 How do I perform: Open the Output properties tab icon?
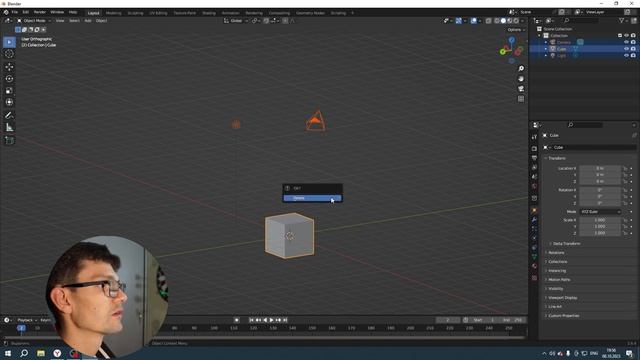coord(534,158)
